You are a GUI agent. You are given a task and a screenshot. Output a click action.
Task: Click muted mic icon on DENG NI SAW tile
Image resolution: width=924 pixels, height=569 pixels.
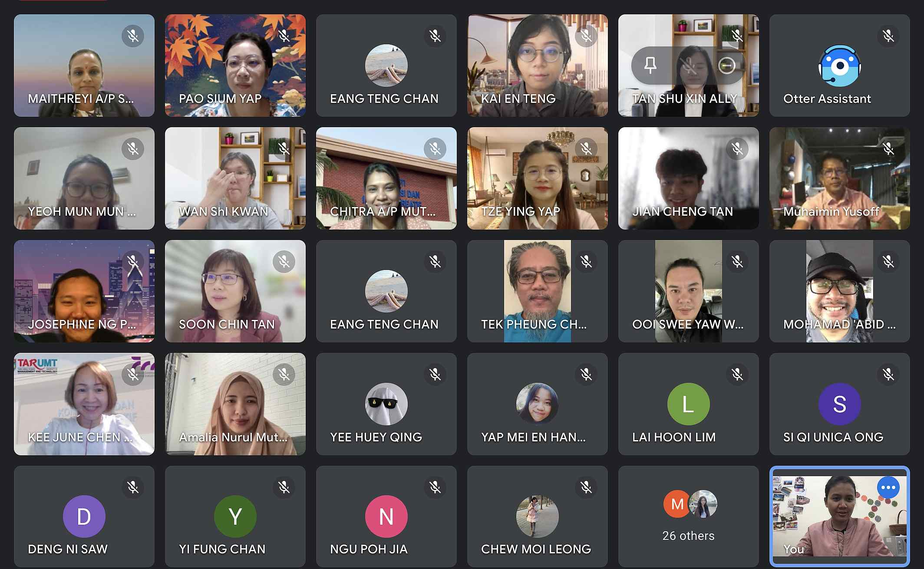coord(133,487)
